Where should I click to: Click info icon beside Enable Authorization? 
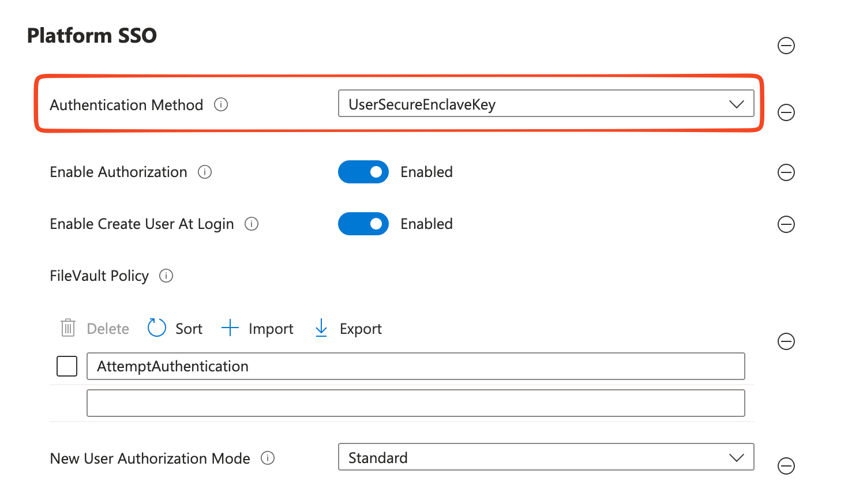tap(205, 172)
